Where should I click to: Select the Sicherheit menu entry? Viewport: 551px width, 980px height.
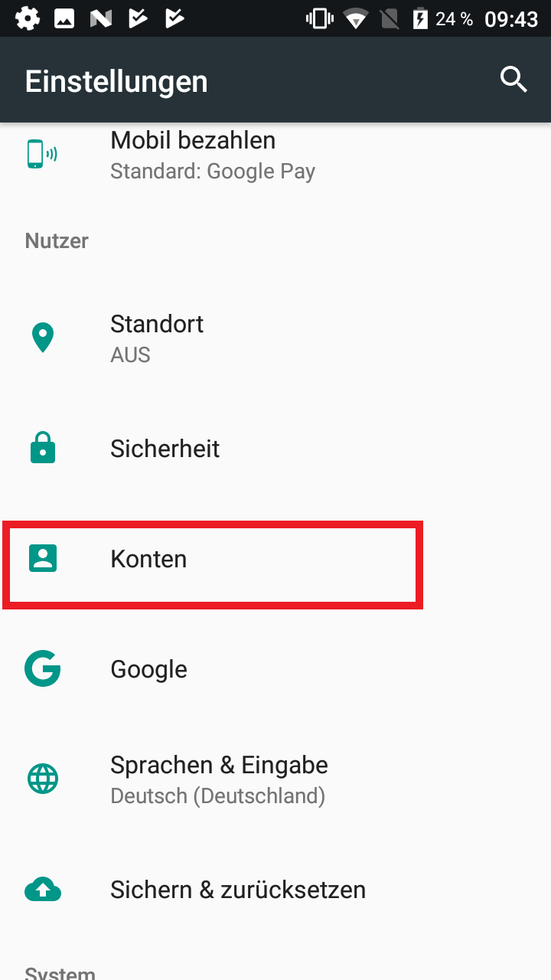point(275,449)
